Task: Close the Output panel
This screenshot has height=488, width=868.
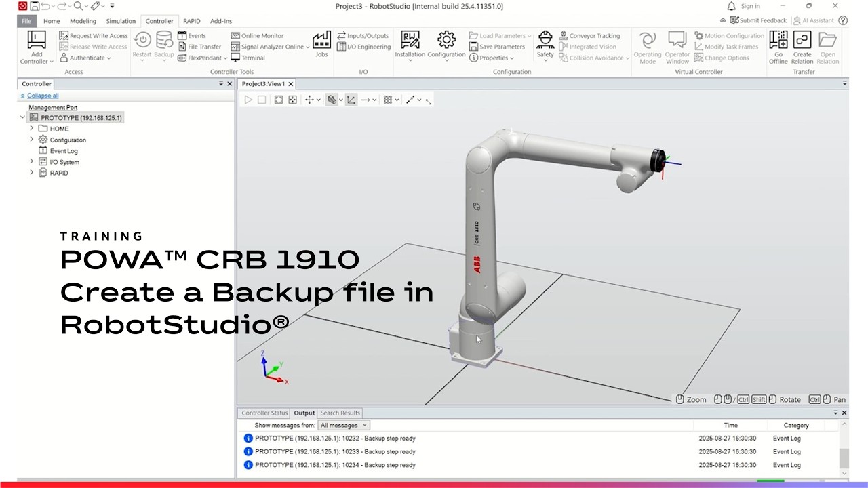Action: [844, 413]
